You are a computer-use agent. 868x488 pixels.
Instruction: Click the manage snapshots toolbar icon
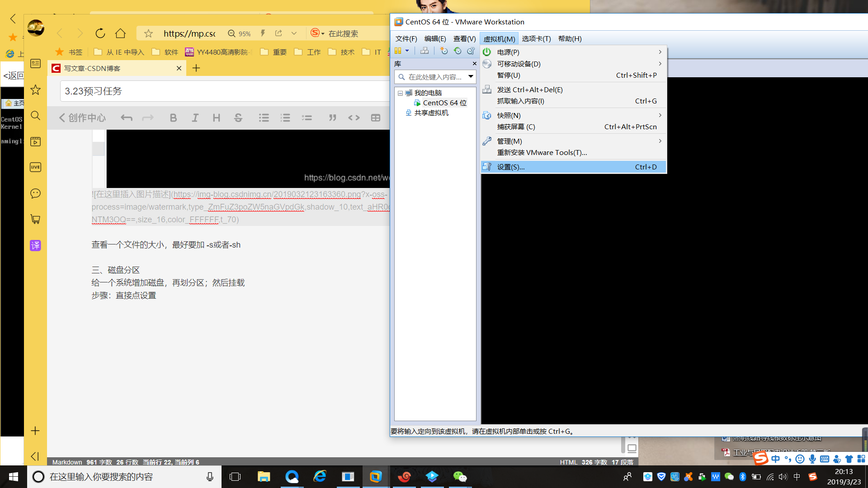[471, 51]
